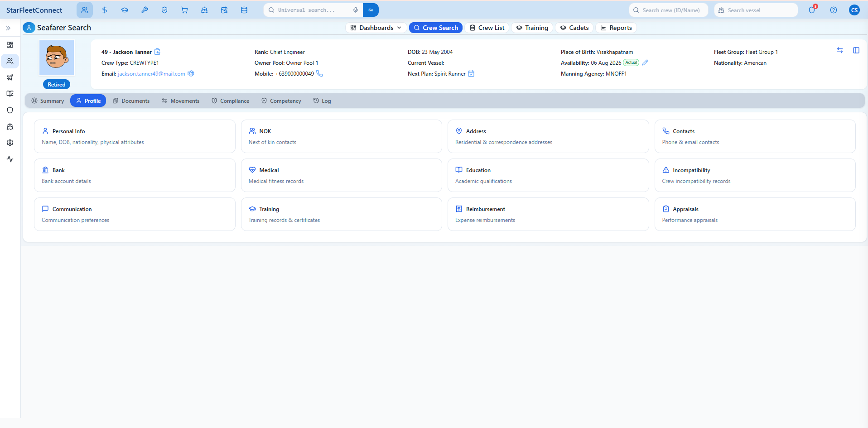This screenshot has width=868, height=428.
Task: Open the ship icon in sidebar
Action: [10, 126]
